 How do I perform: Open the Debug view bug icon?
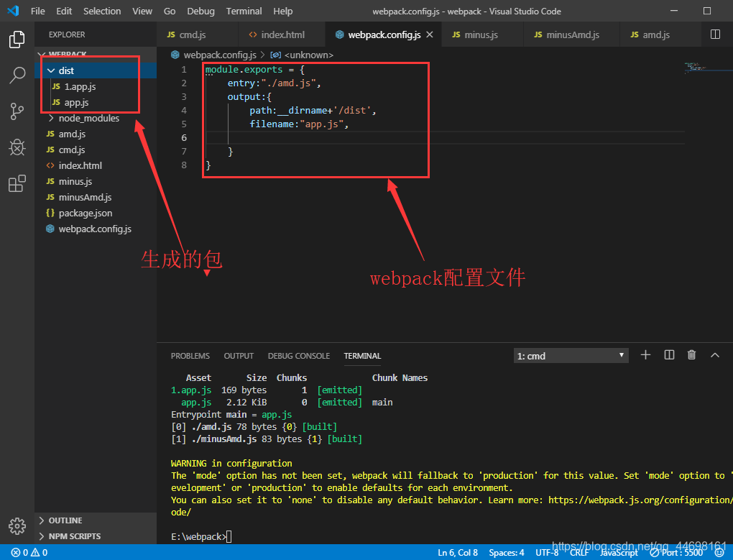click(x=17, y=147)
